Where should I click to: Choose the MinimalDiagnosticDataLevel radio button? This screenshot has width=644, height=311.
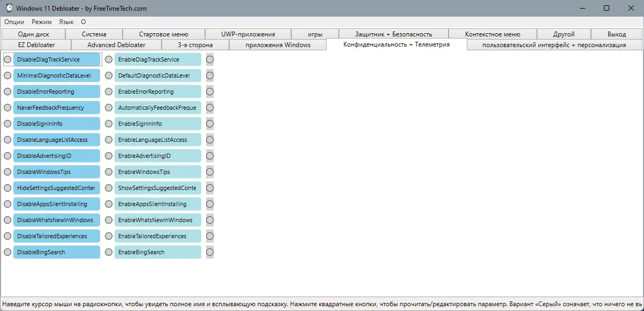pyautogui.click(x=7, y=75)
